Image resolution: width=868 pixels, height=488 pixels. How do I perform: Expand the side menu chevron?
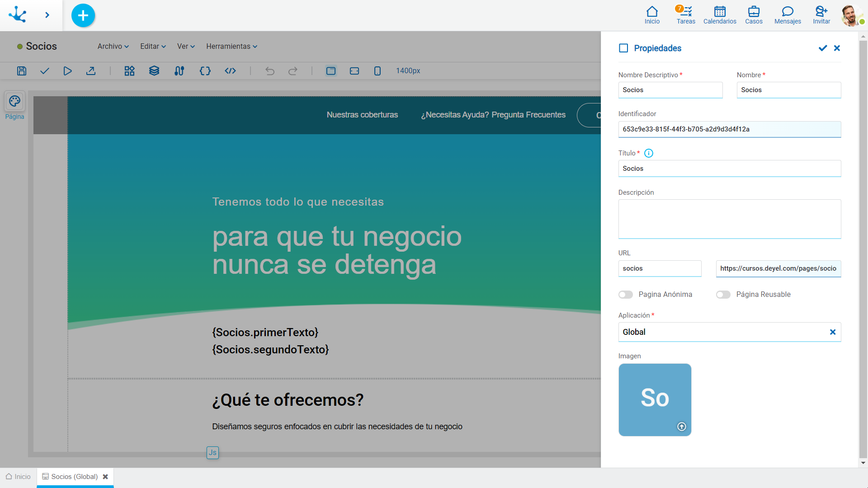click(x=47, y=15)
